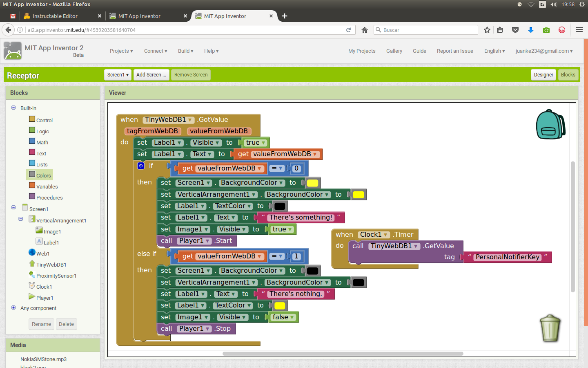Open the Gallery link

click(394, 51)
